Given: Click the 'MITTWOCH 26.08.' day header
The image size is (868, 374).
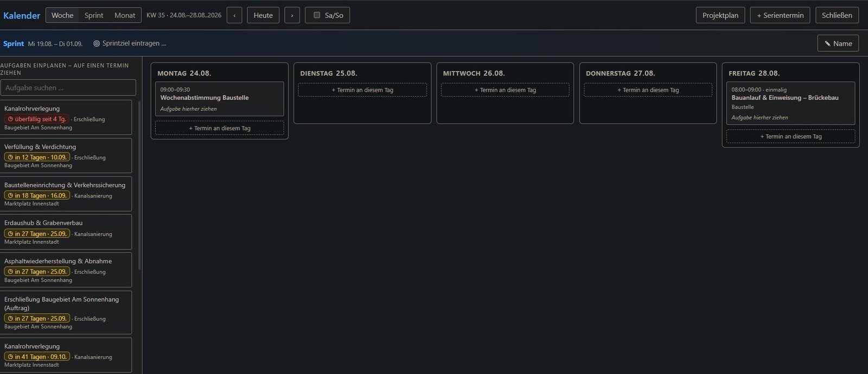Looking at the screenshot, I should pos(474,73).
